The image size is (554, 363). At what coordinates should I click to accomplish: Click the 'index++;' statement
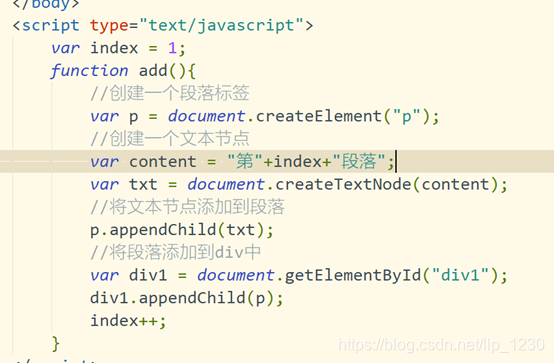128,321
